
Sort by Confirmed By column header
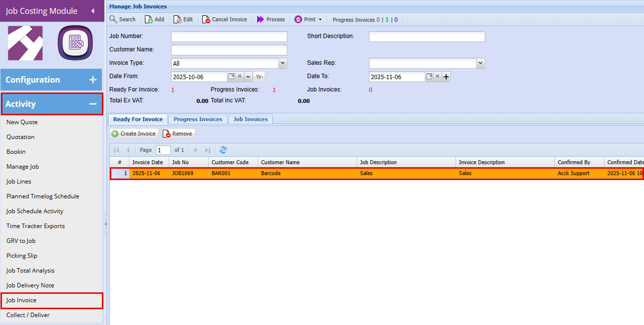[579, 162]
